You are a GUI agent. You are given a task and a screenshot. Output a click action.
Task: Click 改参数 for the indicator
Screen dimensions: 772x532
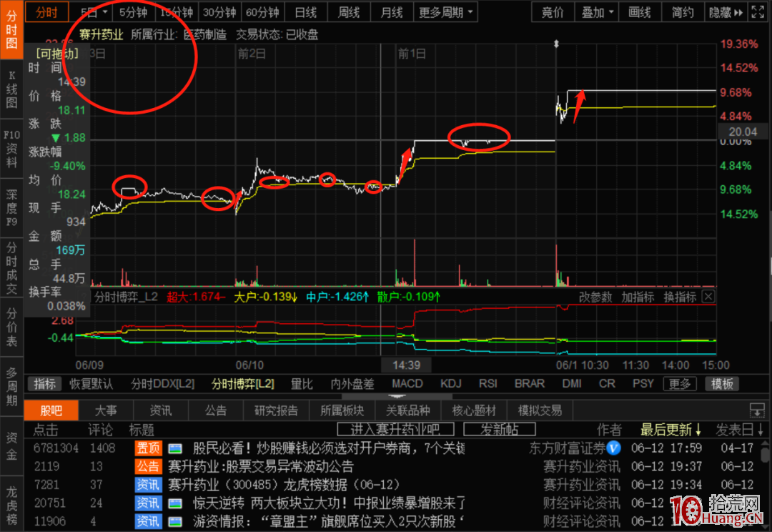click(595, 297)
